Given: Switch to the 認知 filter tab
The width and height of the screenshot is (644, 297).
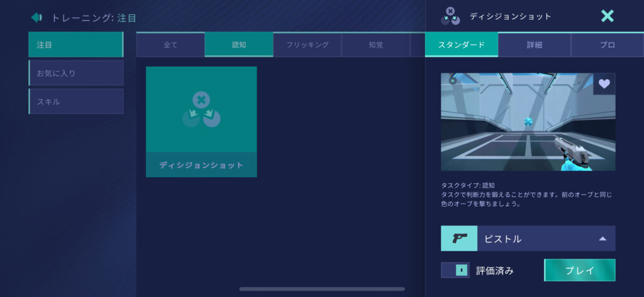Looking at the screenshot, I should pyautogui.click(x=239, y=45).
